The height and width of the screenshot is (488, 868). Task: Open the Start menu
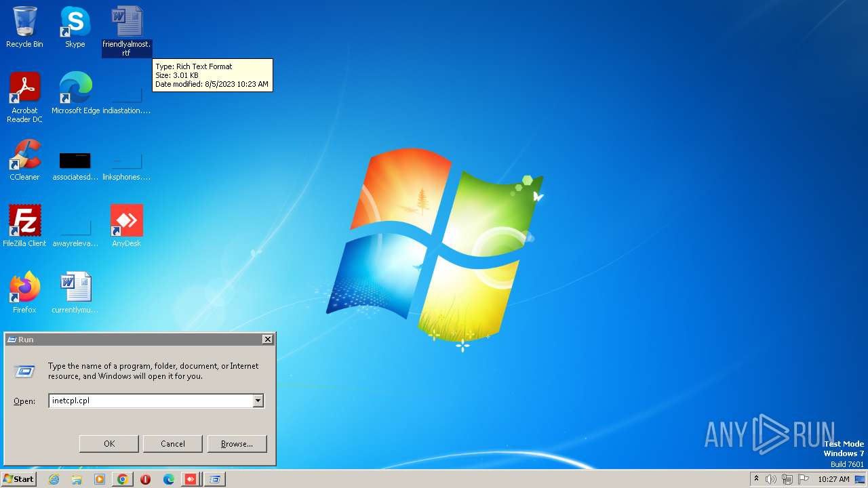[x=19, y=479]
